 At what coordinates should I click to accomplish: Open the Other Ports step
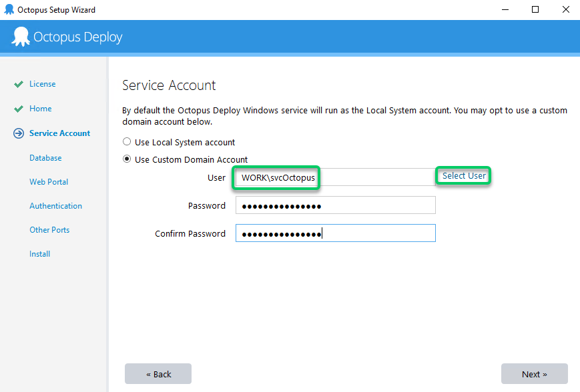[x=49, y=230]
